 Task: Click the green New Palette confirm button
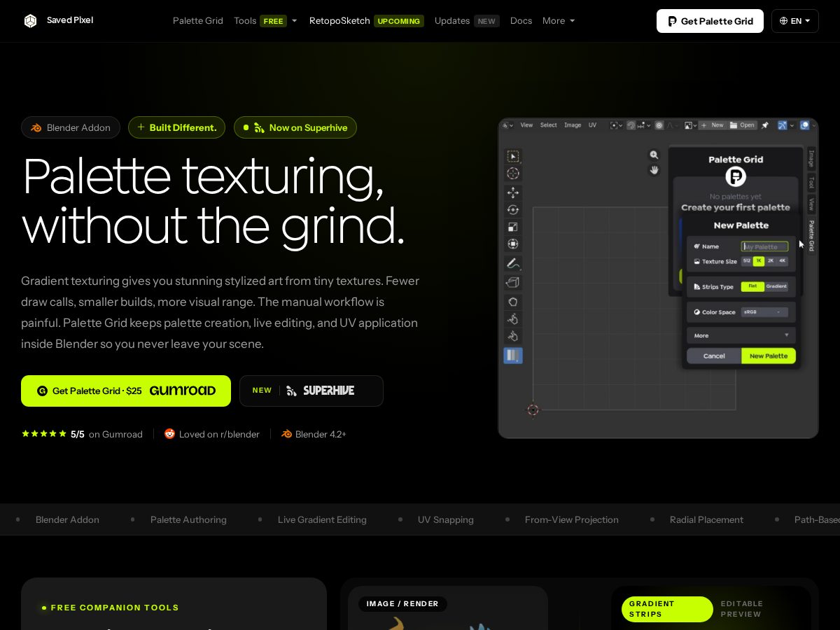coord(769,356)
